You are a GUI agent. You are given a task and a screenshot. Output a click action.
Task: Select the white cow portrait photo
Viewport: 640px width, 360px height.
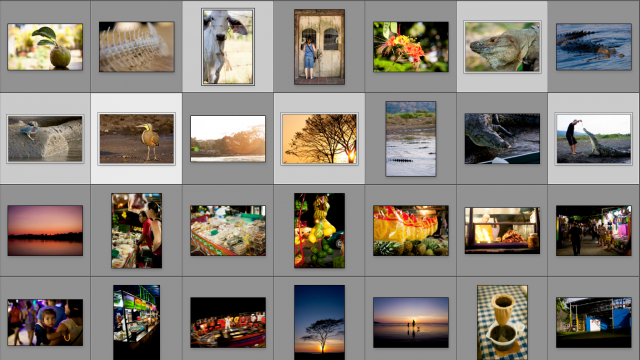228,47
